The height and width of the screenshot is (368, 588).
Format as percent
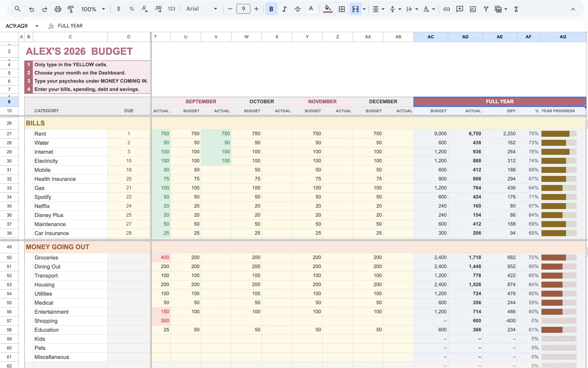(x=132, y=9)
